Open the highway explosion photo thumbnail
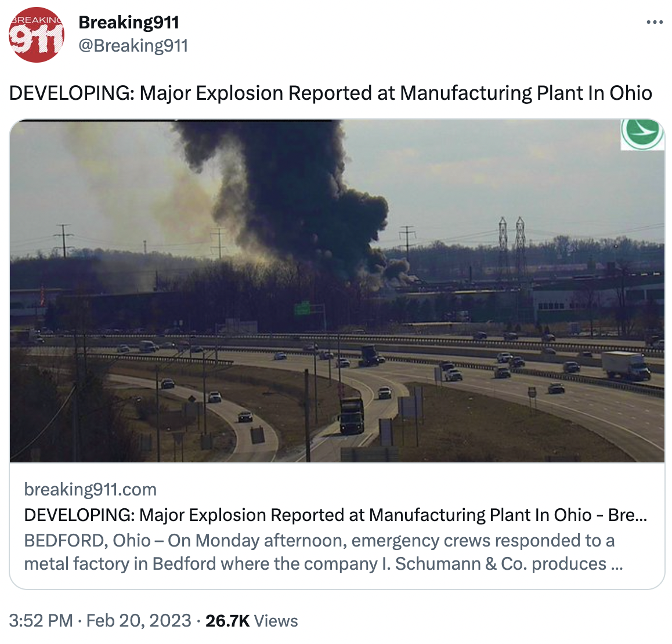Screen dimensions: 672x644 (x=337, y=291)
